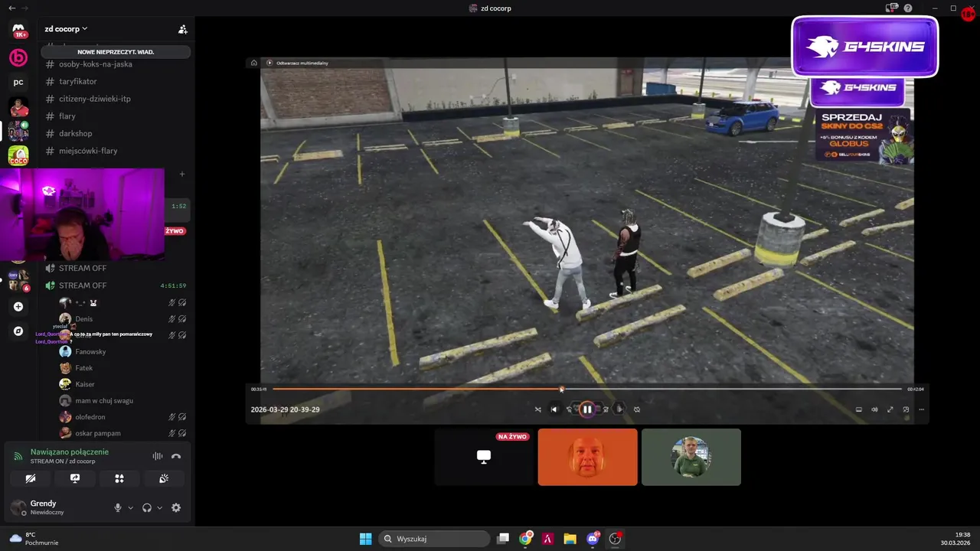The image size is (980, 551).
Task: Toggle camera on in voice panel
Action: pyautogui.click(x=31, y=478)
